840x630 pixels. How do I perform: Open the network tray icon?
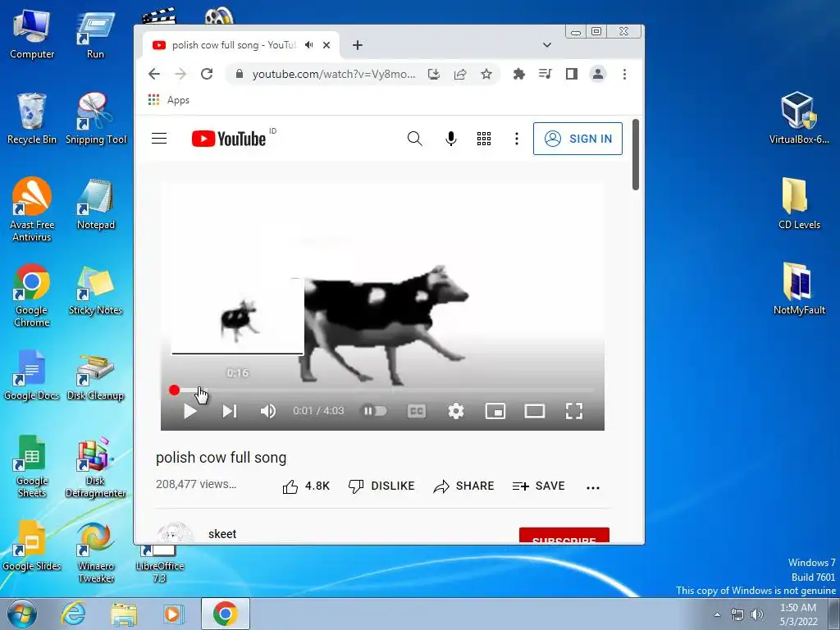(737, 614)
